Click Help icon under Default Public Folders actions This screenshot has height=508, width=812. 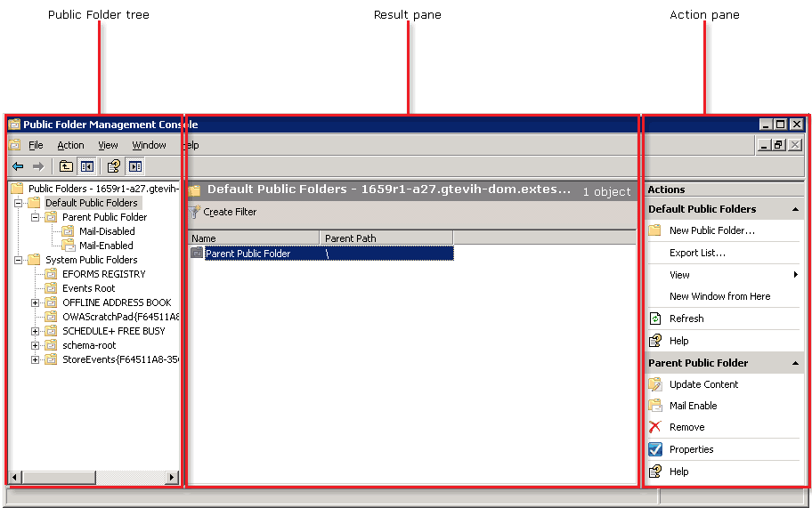(x=655, y=341)
